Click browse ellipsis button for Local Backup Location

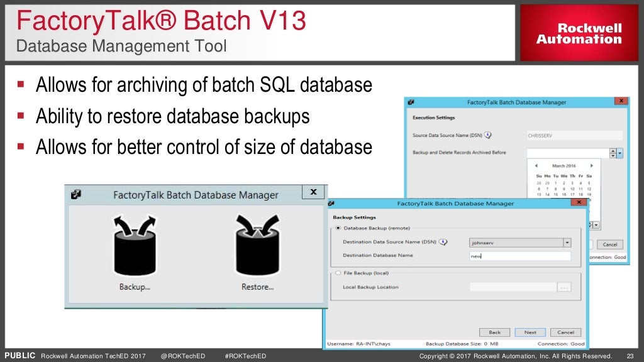pos(564,287)
